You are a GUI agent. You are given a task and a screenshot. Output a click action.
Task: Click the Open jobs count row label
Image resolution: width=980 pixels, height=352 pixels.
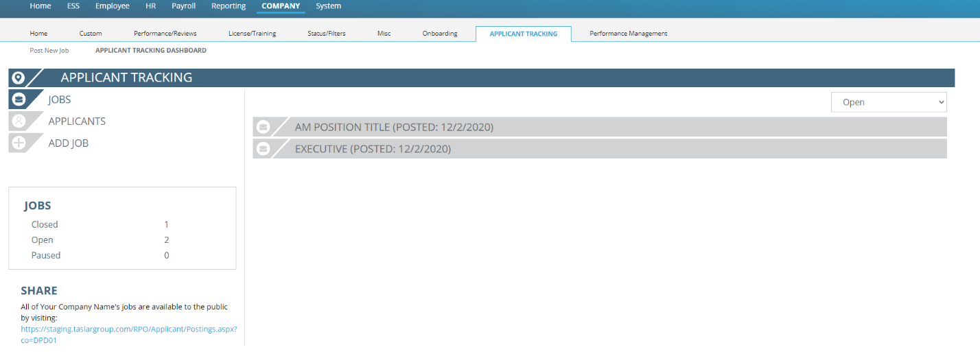(x=42, y=240)
